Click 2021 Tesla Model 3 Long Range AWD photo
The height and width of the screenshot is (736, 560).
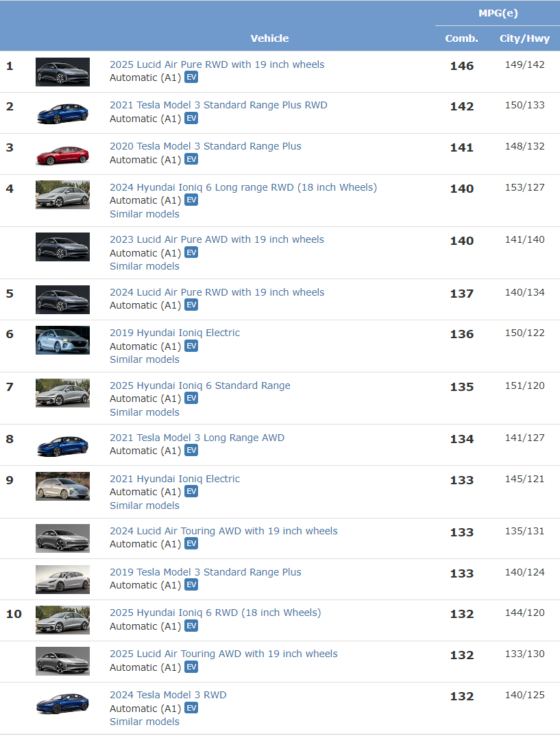62,445
